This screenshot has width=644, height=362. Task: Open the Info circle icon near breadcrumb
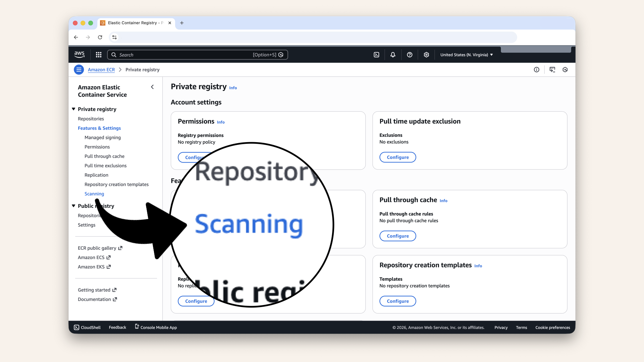click(x=536, y=69)
